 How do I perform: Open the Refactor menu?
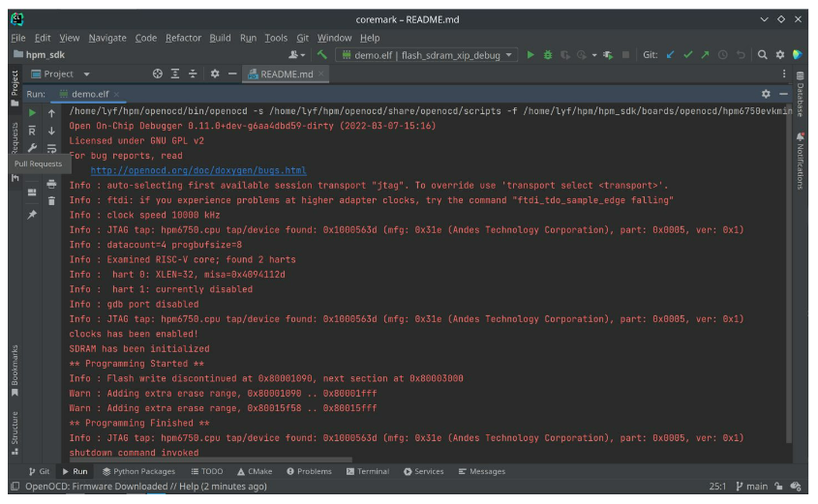[x=183, y=38]
